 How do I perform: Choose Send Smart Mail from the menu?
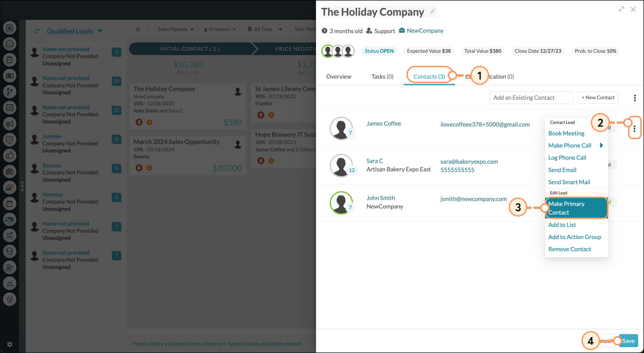point(569,182)
